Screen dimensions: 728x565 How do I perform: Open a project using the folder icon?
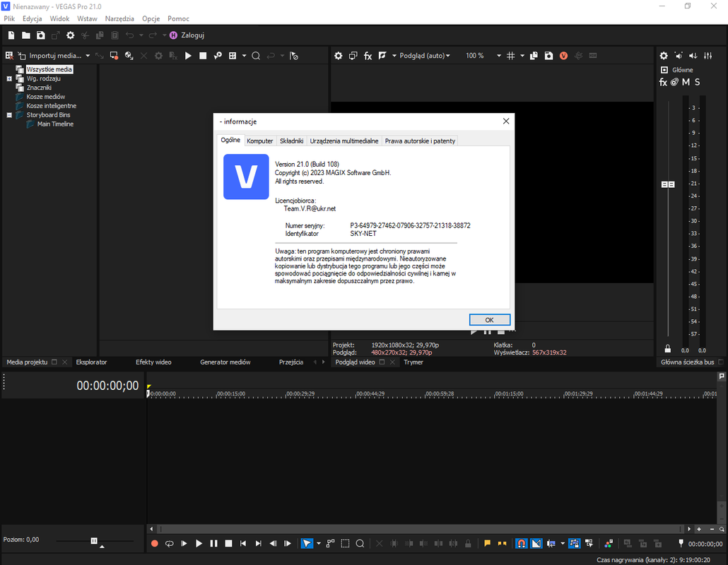coord(26,35)
